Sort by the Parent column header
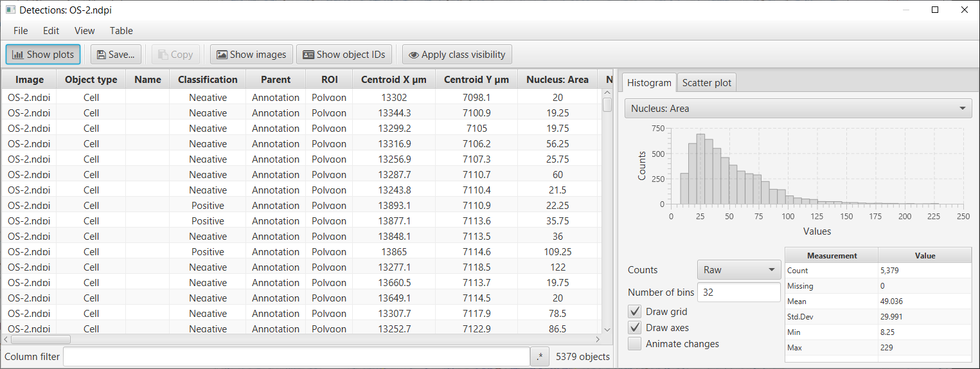The width and height of the screenshot is (980, 369). [276, 80]
